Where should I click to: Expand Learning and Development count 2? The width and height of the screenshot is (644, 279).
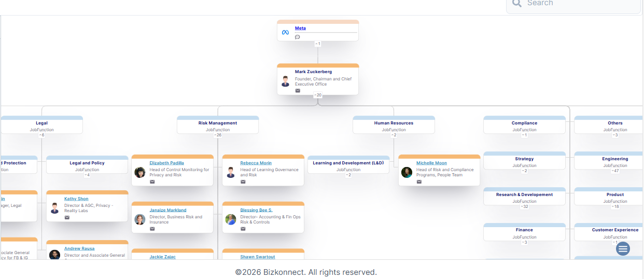click(x=348, y=175)
